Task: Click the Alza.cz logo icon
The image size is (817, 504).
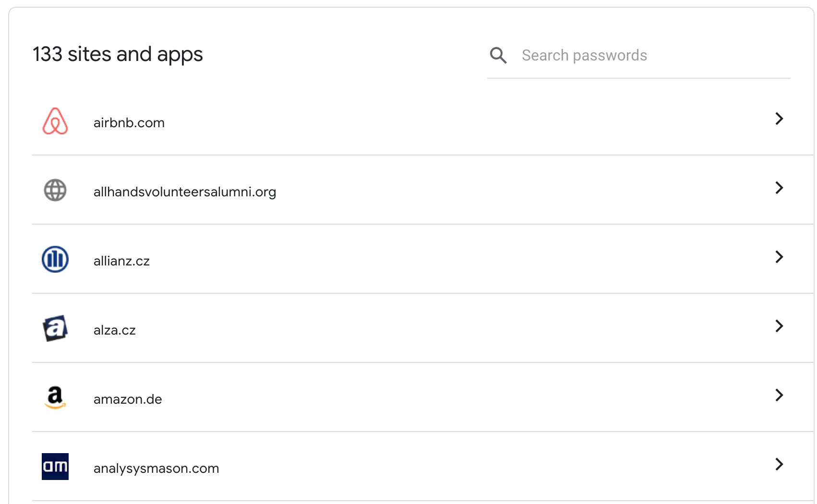Action: pyautogui.click(x=55, y=328)
